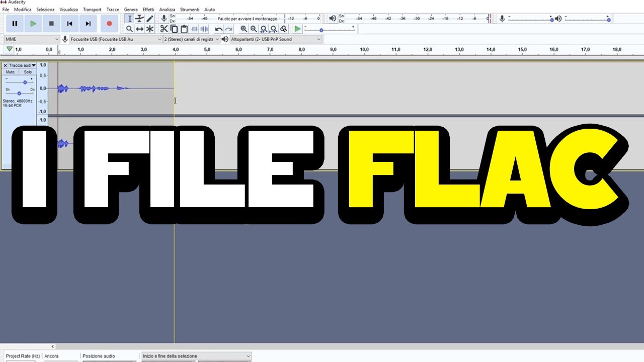Click the track gain slider handle
The width and height of the screenshot is (644, 362).
[25, 82]
